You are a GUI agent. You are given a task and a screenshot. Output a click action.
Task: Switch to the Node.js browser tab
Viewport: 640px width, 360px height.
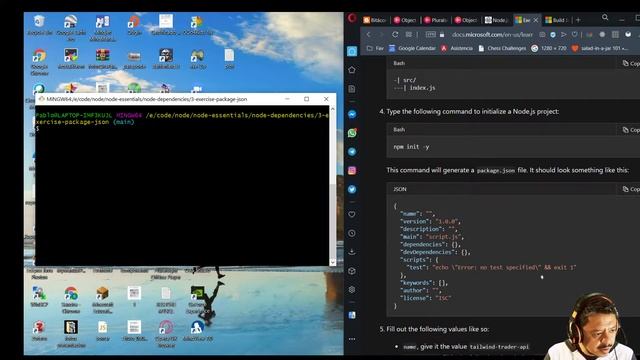point(496,20)
